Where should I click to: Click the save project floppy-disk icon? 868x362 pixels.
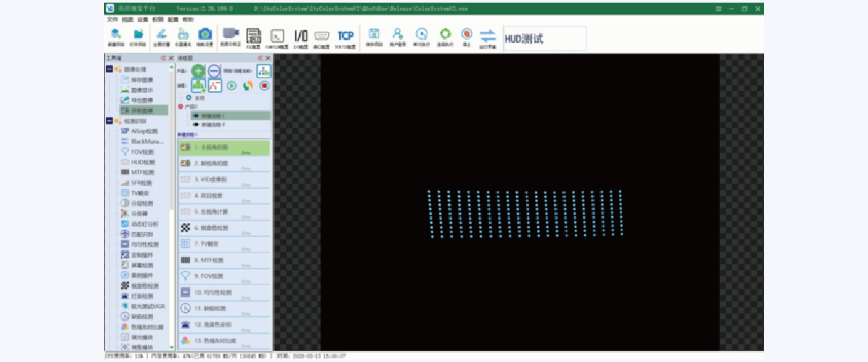374,34
